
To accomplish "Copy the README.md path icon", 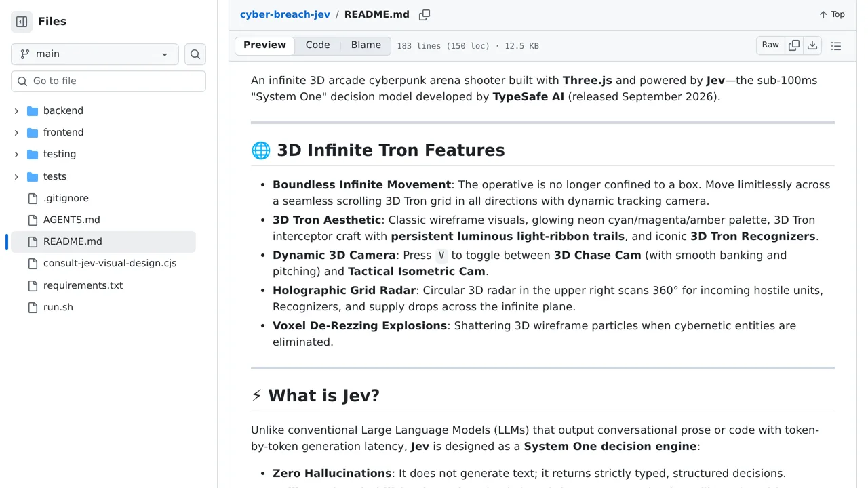I will (x=425, y=15).
